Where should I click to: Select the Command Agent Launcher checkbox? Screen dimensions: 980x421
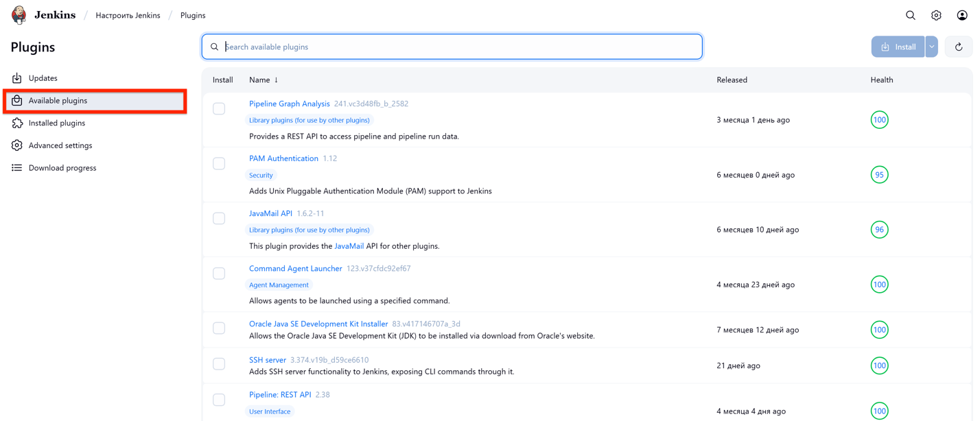pyautogui.click(x=219, y=274)
